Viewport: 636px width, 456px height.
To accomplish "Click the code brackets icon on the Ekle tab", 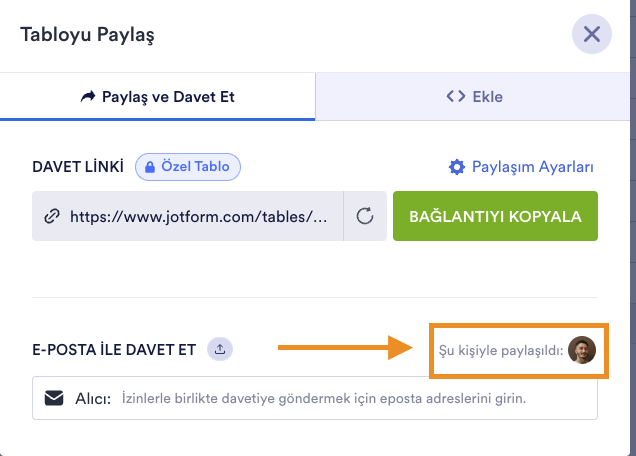I will click(x=456, y=97).
